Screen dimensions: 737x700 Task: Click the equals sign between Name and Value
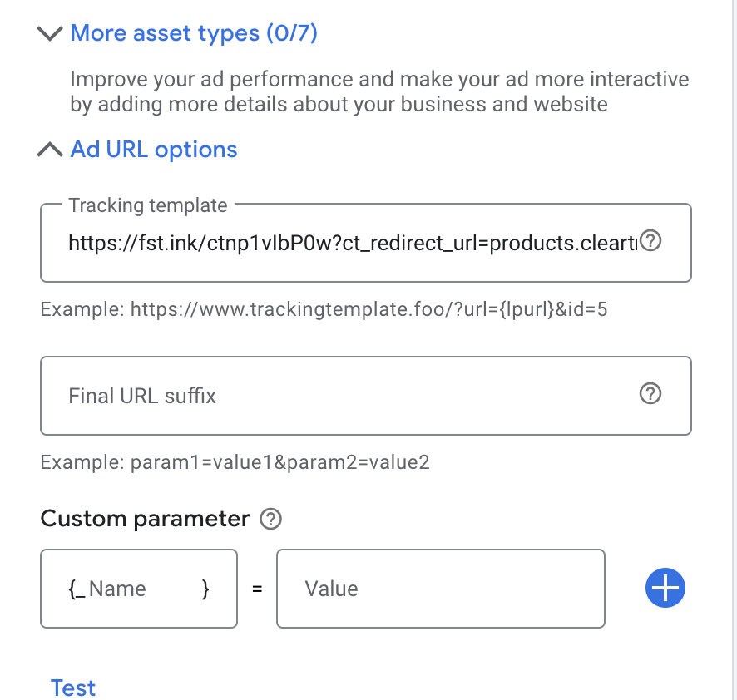click(x=257, y=589)
